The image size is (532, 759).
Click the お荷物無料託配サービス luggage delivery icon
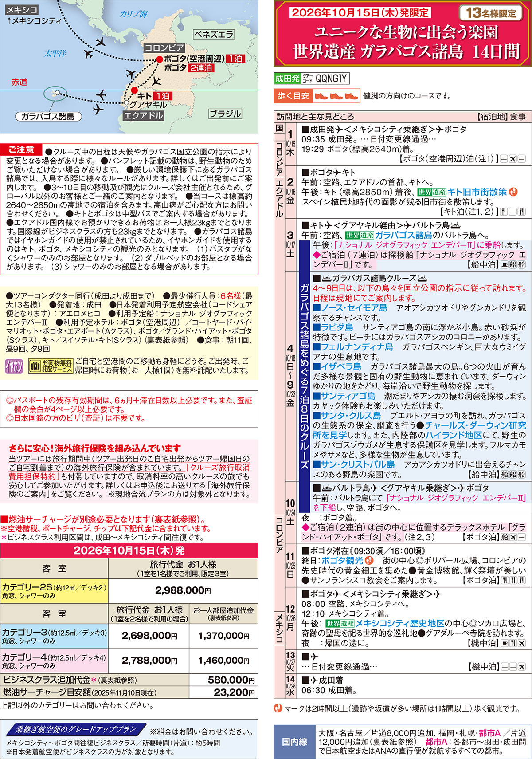50,366
